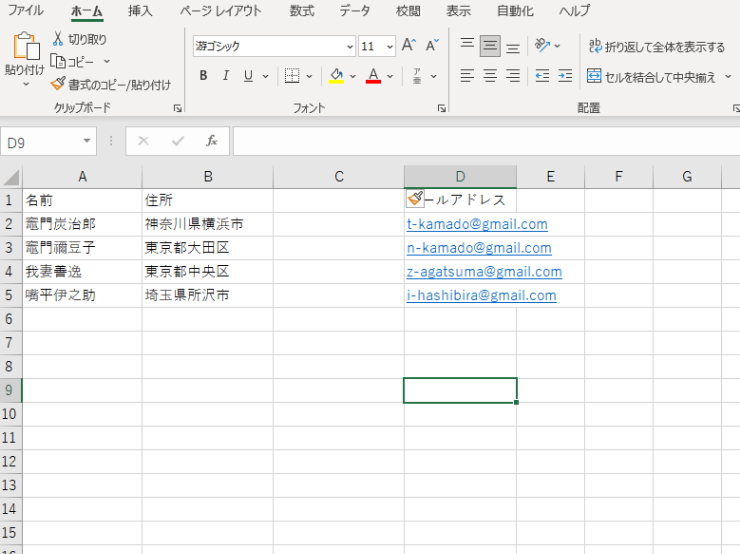Open the 挿入 (Insert) ribbon tab
740x554 pixels.
pos(141,11)
